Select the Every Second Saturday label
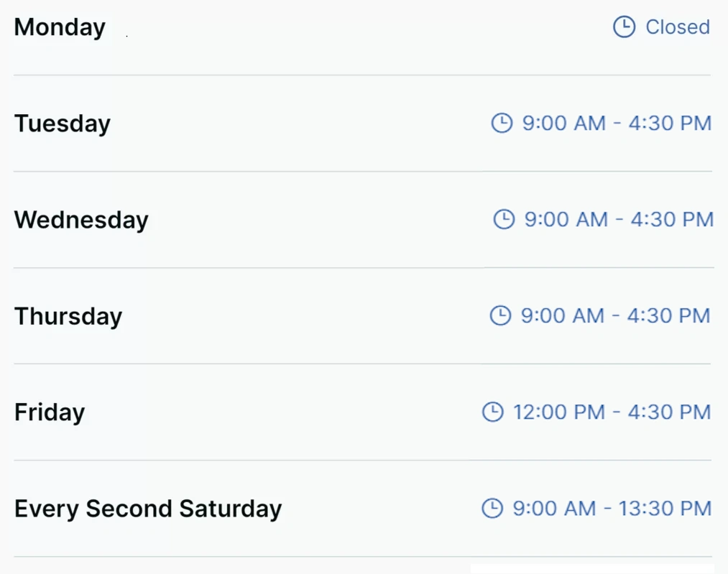 pos(149,508)
